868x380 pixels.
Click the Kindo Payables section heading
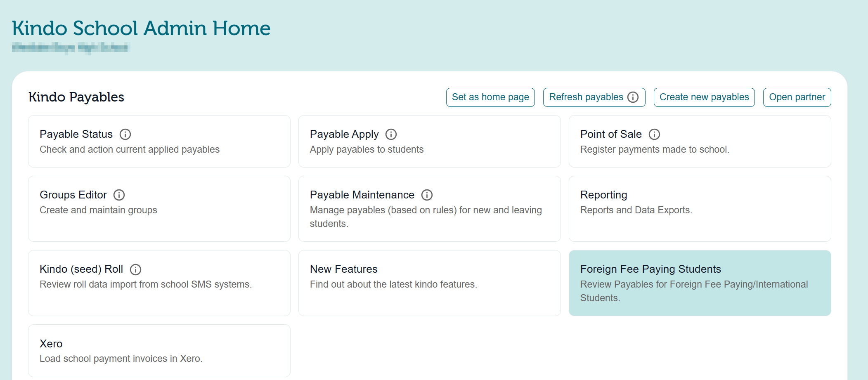[76, 97]
